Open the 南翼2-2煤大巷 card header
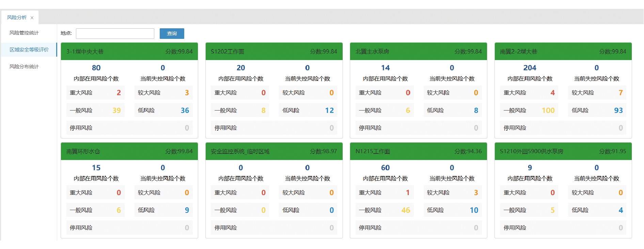This screenshot has width=644, height=249. pyautogui.click(x=563, y=52)
